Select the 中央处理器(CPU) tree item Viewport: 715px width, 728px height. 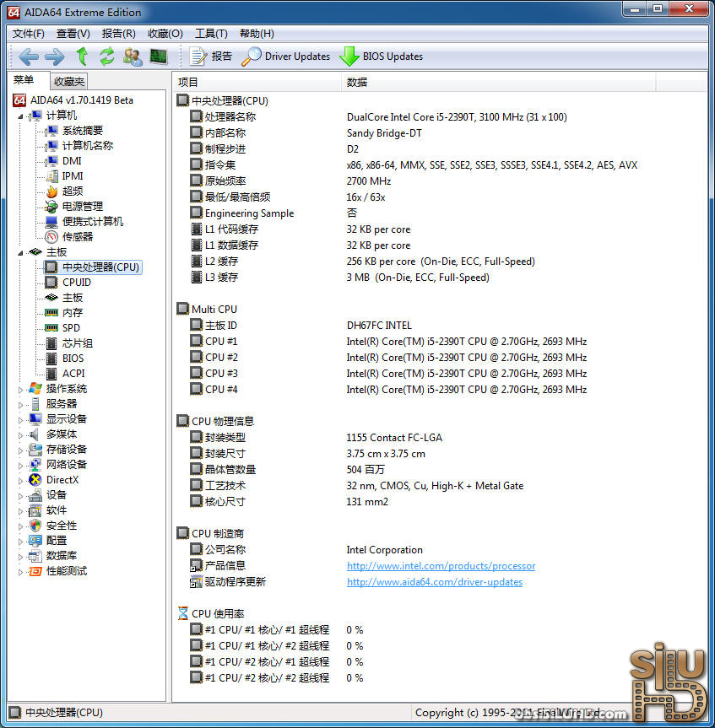coord(93,267)
